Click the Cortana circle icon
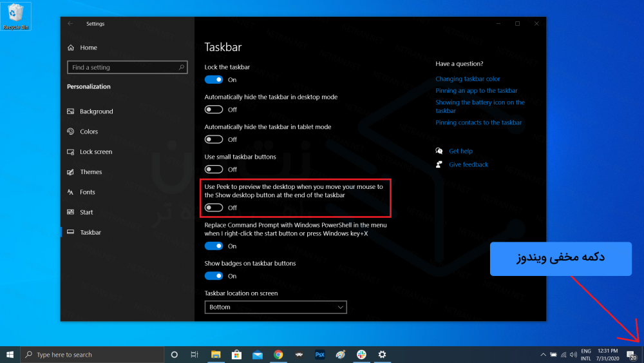Viewport: 644px width, 363px height. coord(174,355)
